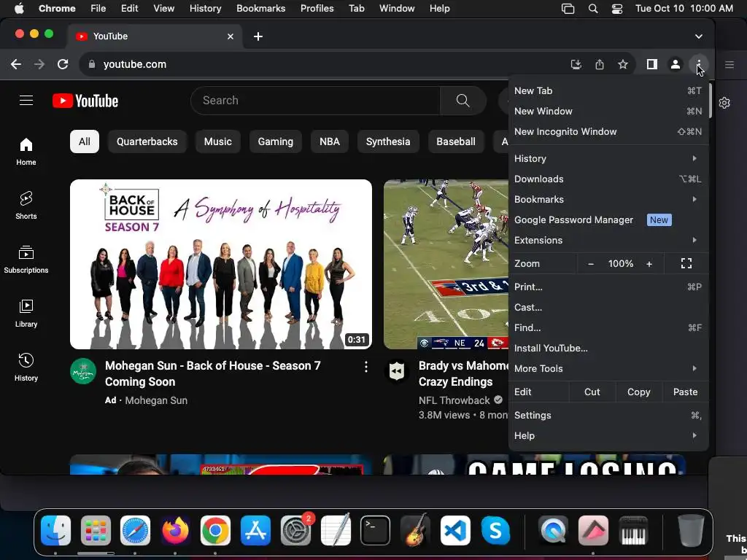Open macOS Control Center in menu bar

617,9
